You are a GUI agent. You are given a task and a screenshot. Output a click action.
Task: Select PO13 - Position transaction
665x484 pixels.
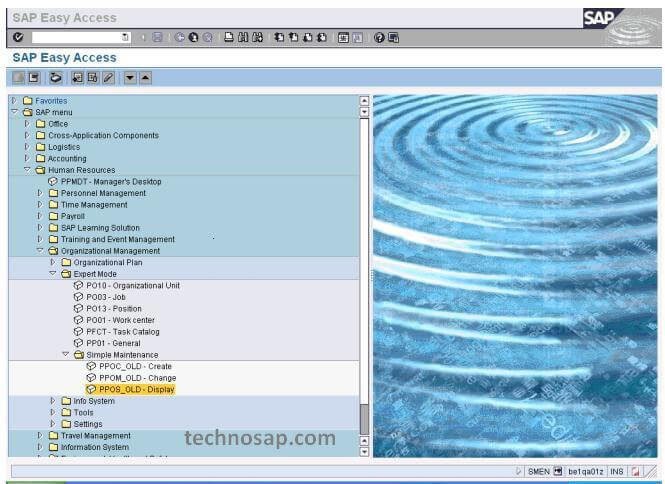pos(114,308)
